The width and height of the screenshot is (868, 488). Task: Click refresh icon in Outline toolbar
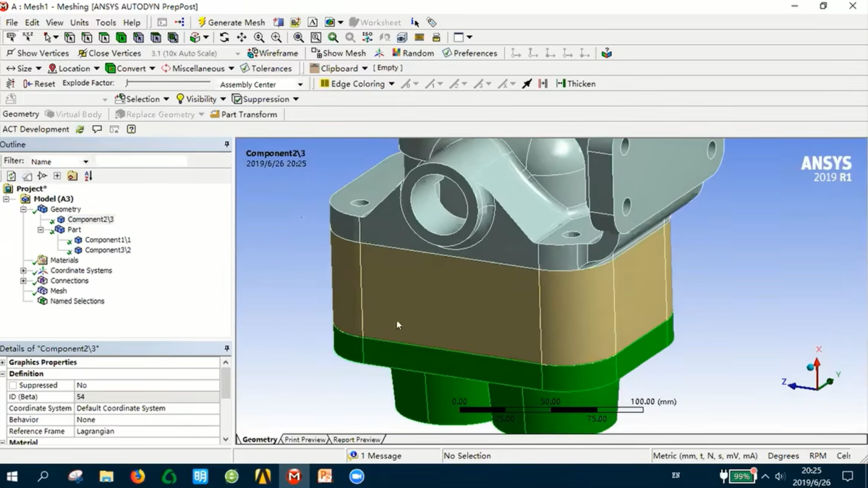tap(11, 176)
